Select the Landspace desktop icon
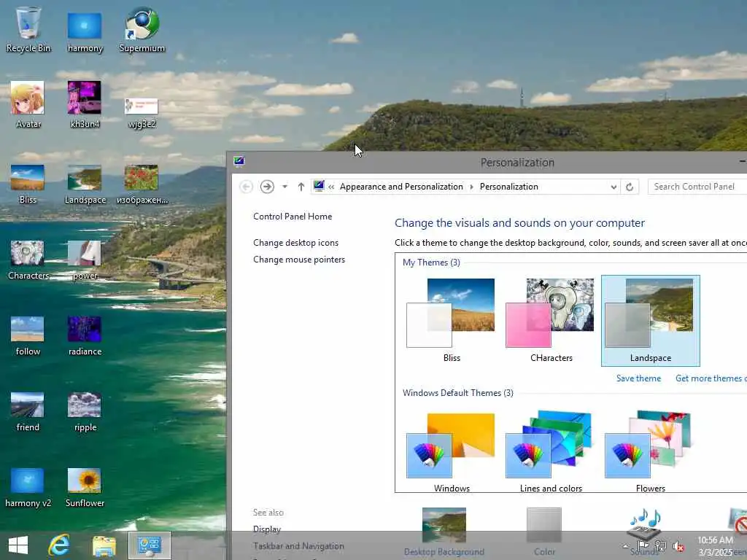This screenshot has height=560, width=747. tap(85, 184)
